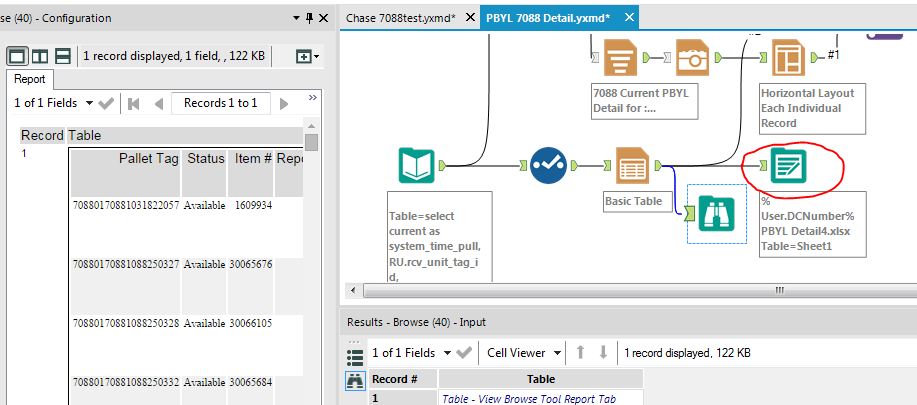Click the Status column header
The width and height of the screenshot is (917, 405).
pos(204,172)
